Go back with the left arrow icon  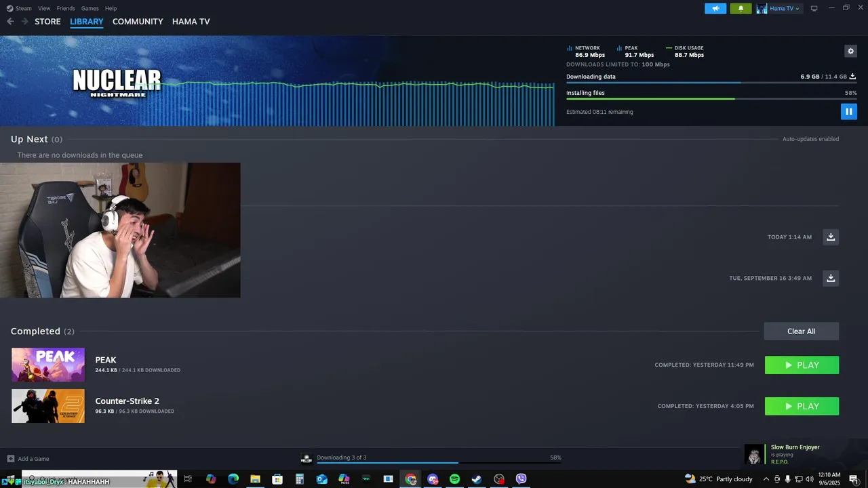(x=10, y=22)
